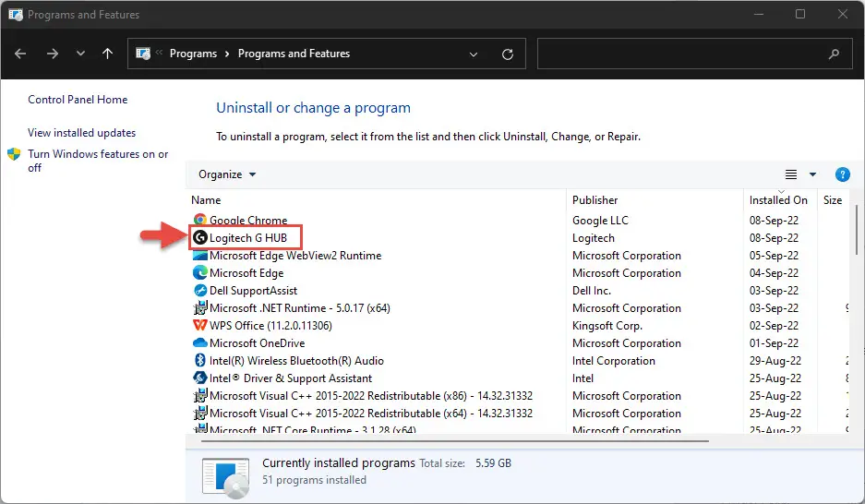Click the WPS Office program icon
The image size is (865, 504).
[x=200, y=325]
